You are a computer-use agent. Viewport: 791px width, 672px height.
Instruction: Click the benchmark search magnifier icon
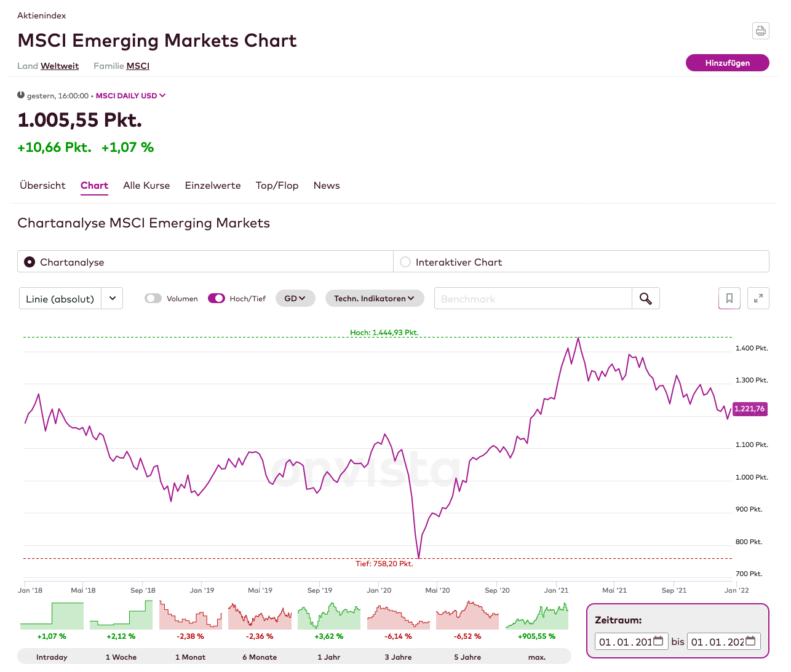(x=645, y=298)
